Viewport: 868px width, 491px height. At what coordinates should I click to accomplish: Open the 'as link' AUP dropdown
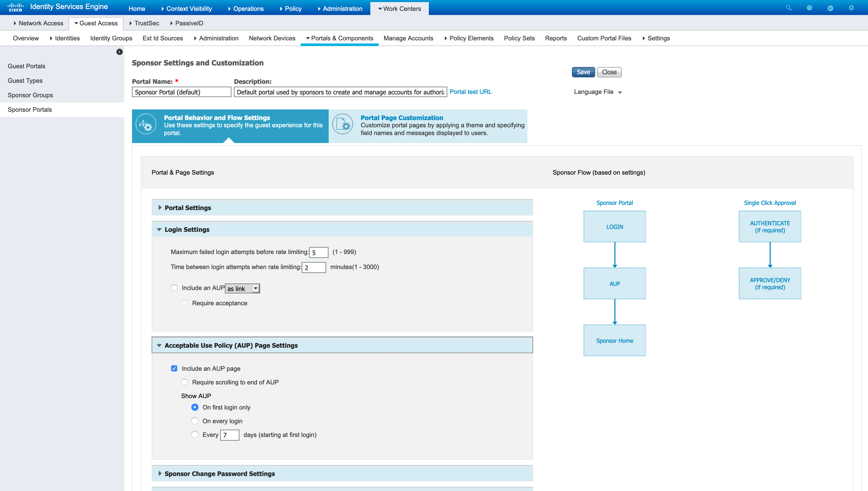[242, 288]
